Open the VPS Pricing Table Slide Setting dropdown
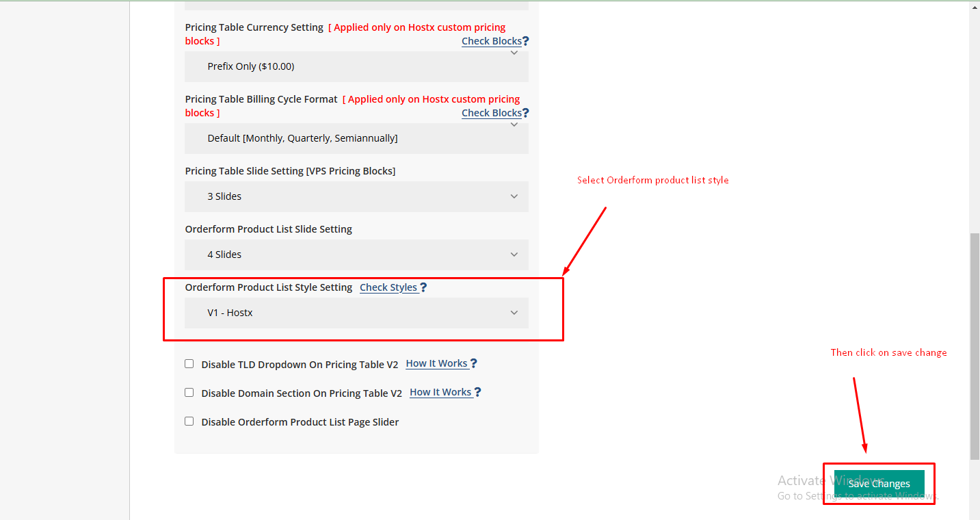The height and width of the screenshot is (520, 980). click(356, 196)
